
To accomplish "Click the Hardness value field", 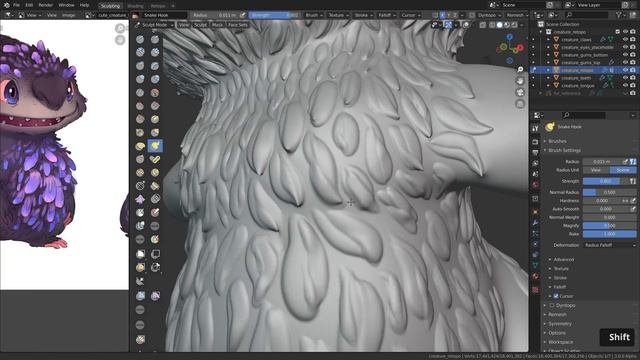I will (x=602, y=200).
